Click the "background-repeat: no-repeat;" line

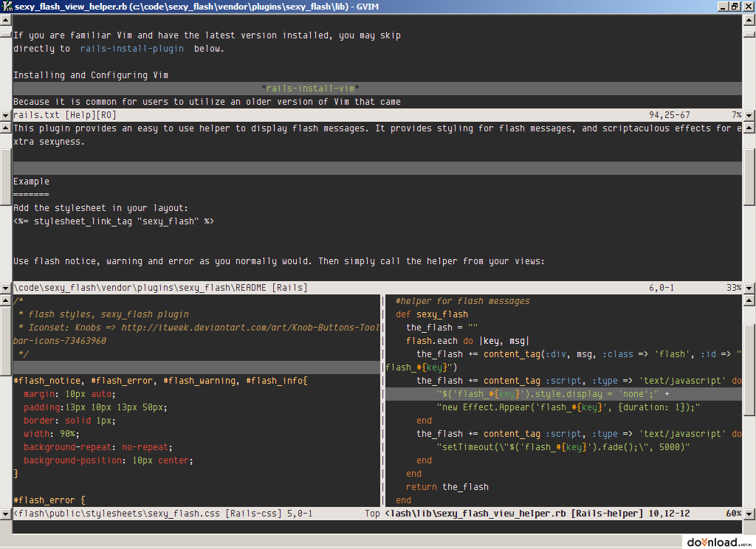[x=98, y=447]
